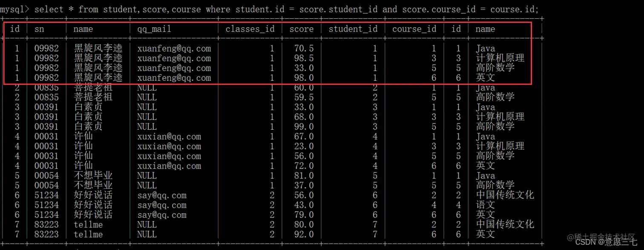Click 83223 in the 80.0 score row
Image resolution: width=644 pixels, height=250 pixels.
(x=46, y=224)
